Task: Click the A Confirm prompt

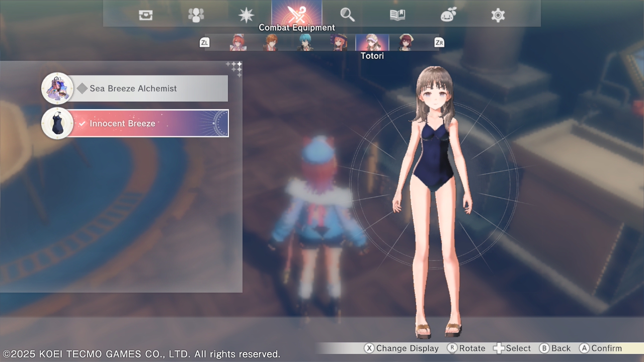Action: pos(601,348)
